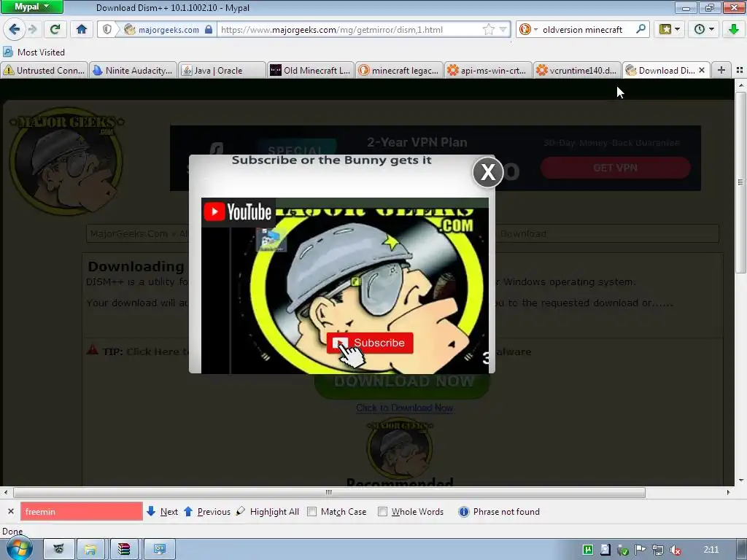Click the horizontal scrollbar thumb
The height and width of the screenshot is (560, 747).
(329, 492)
